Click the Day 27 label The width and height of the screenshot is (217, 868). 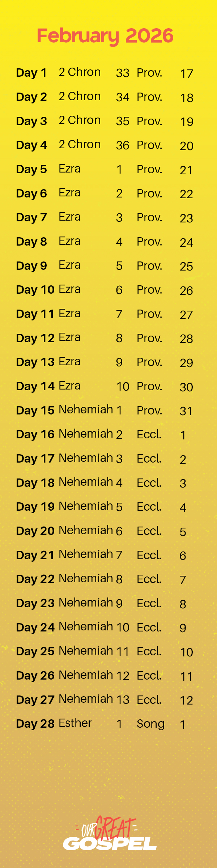[x=35, y=700]
